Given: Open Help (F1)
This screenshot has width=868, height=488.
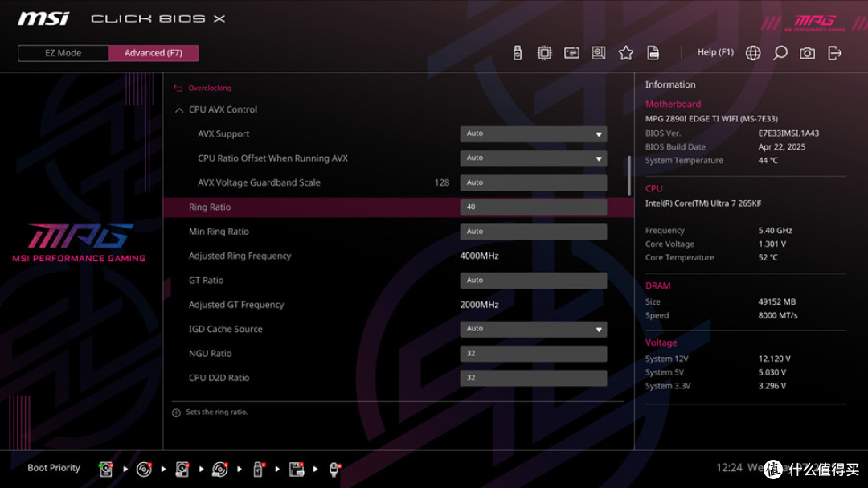Looking at the screenshot, I should (x=715, y=52).
